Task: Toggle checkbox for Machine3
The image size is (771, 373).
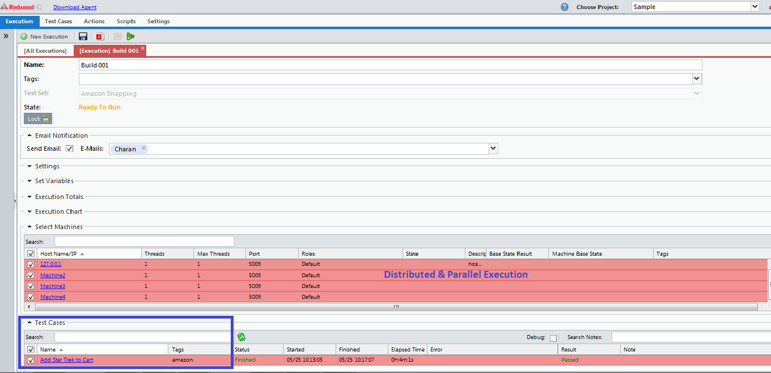Action: (31, 286)
